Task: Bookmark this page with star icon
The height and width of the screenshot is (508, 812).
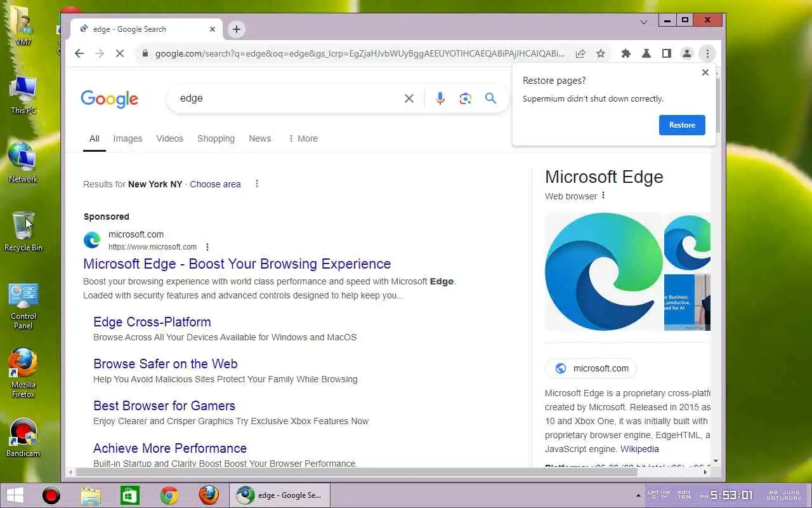Action: point(601,54)
